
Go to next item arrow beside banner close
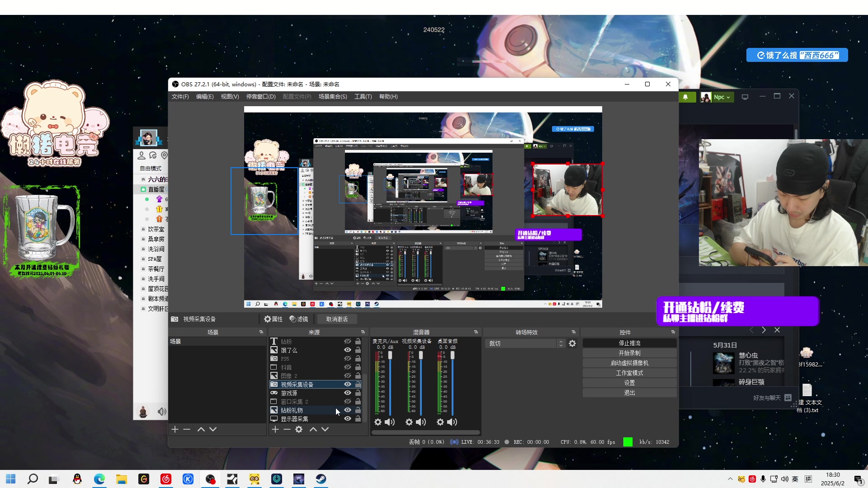[x=764, y=330]
